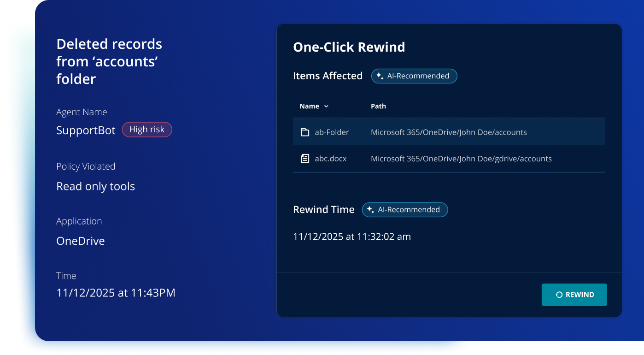Click the incident time 11:43PM value
This screenshot has width=644, height=355.
pos(116,293)
